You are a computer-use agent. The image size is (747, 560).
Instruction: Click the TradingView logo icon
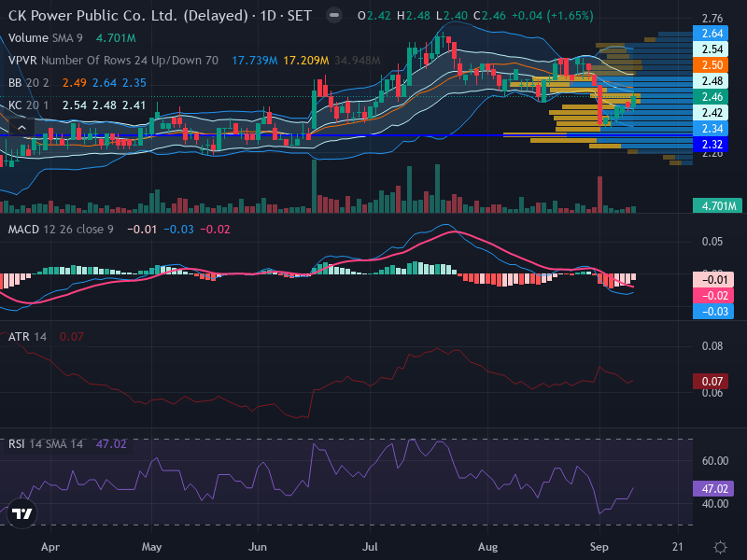point(21,513)
